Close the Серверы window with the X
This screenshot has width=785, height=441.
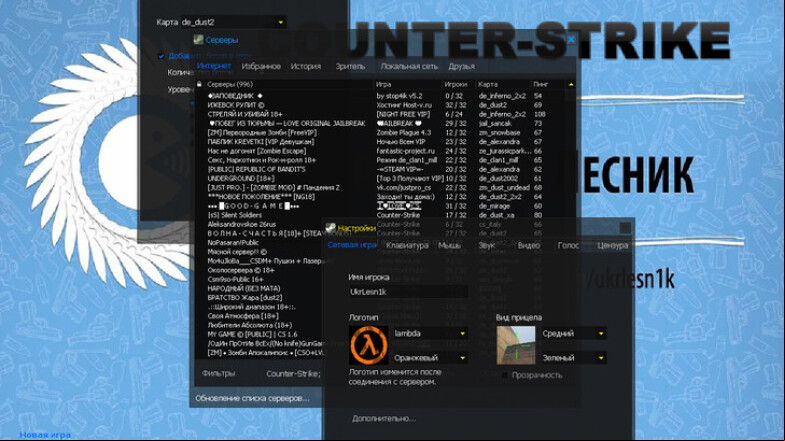(571, 39)
